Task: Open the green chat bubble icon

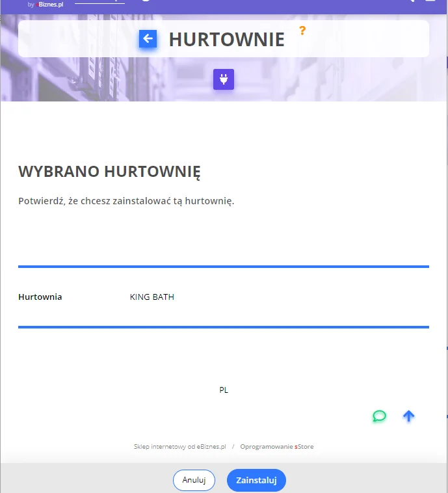Action: [379, 416]
